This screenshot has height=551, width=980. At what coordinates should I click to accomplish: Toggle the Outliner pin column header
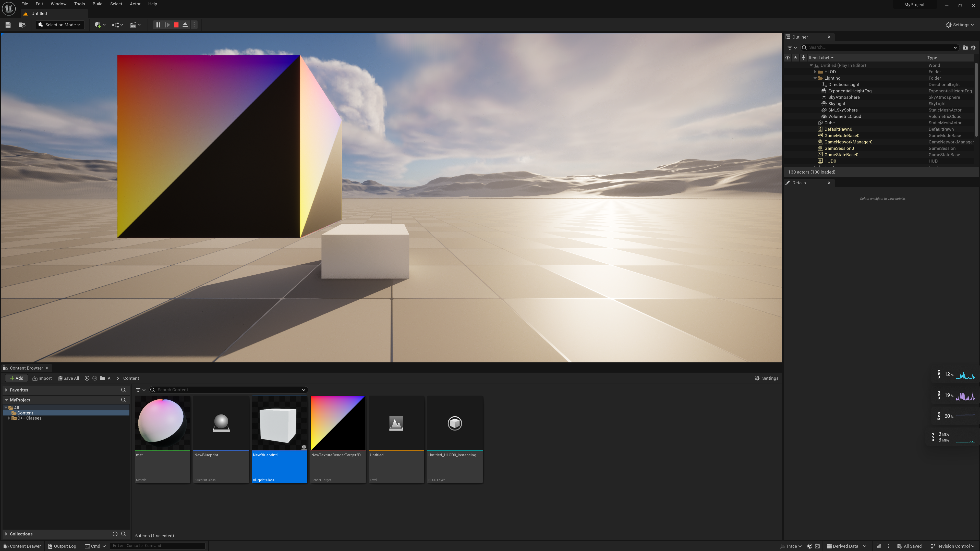point(803,58)
